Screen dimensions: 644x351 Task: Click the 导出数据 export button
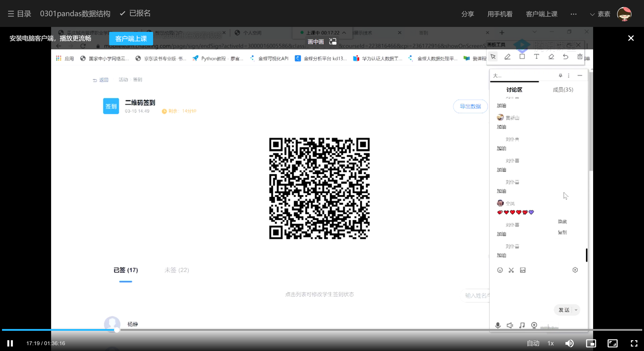[x=470, y=106]
